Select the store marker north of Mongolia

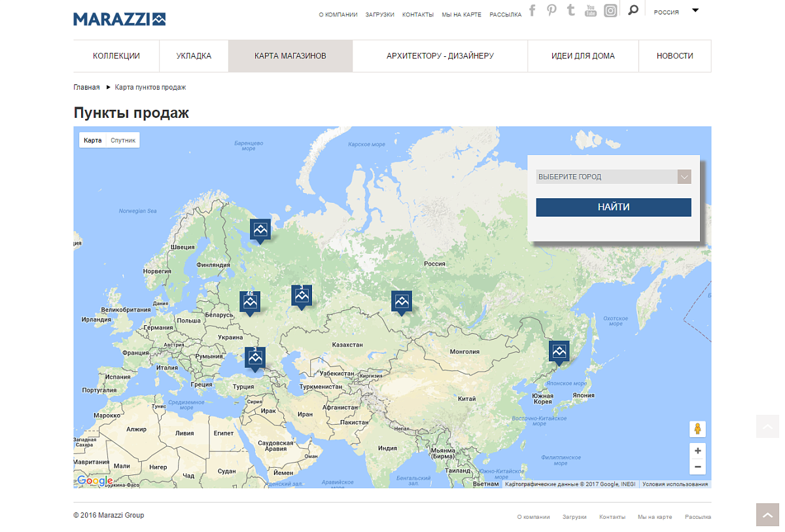[402, 302]
